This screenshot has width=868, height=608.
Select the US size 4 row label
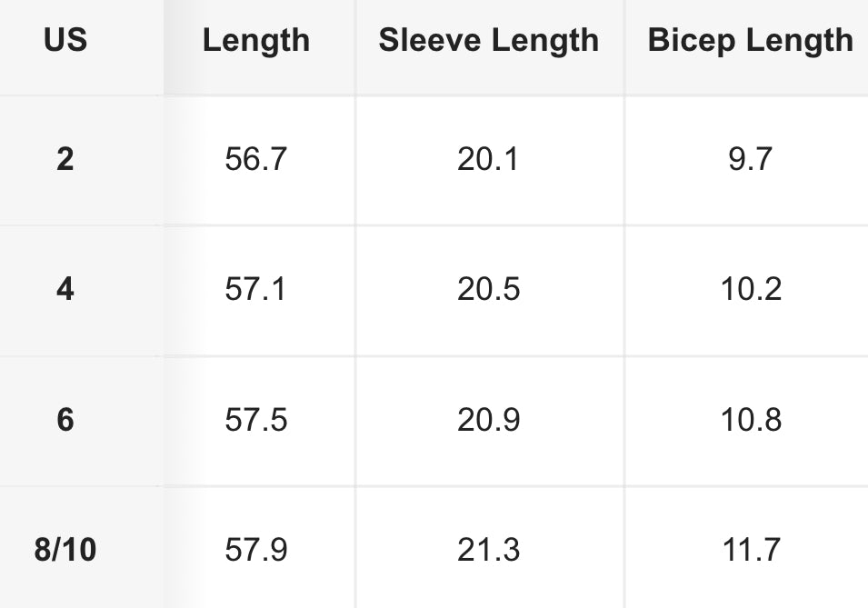pyautogui.click(x=65, y=290)
